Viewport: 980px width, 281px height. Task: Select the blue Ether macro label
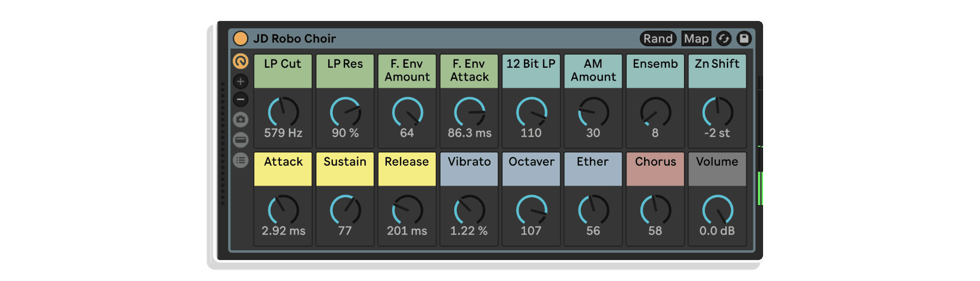(x=593, y=169)
